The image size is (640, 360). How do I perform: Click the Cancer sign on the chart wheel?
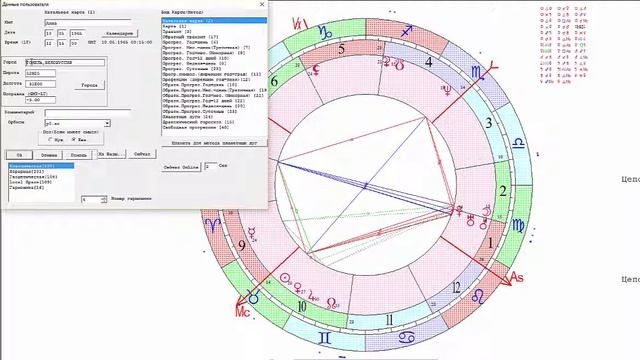point(407,337)
